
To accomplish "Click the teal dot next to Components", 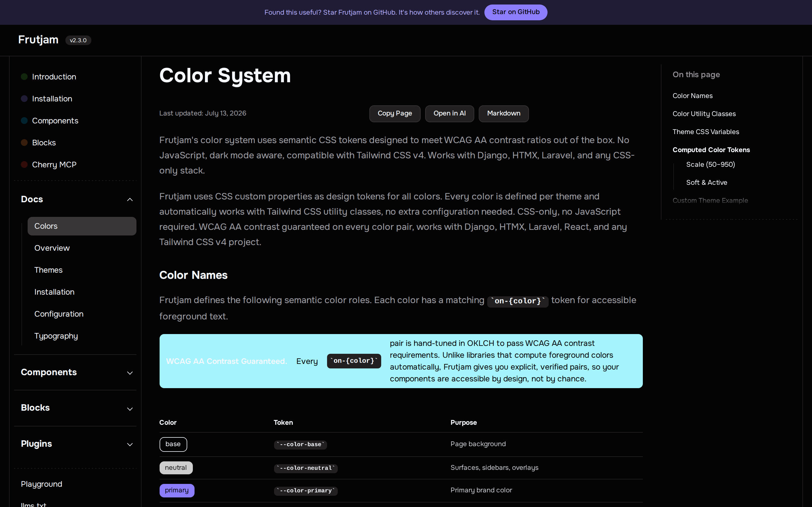I will point(24,121).
